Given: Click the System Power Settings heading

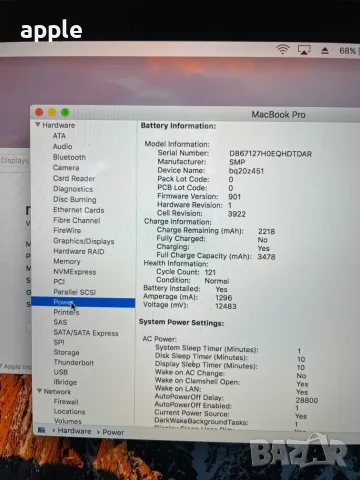Looking at the screenshot, I should tap(181, 322).
